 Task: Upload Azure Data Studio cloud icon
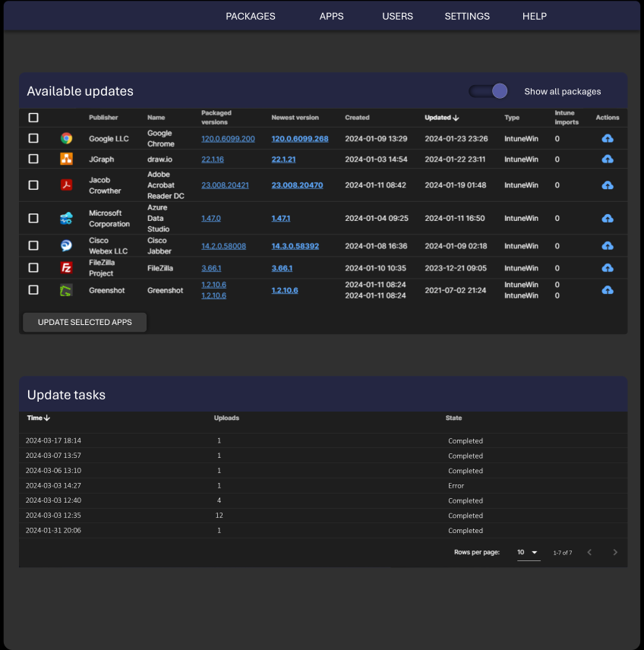click(x=607, y=218)
